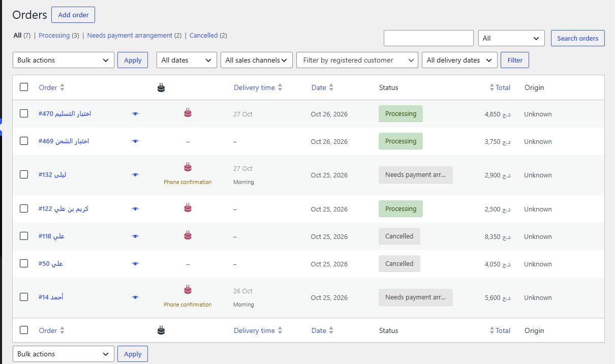Click Processing status badge on order #122
Screen dimensions: 615x364
(x=401, y=209)
